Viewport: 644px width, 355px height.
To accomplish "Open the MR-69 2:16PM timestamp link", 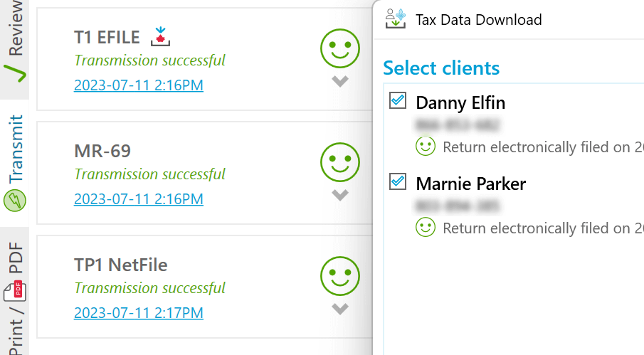I will tap(139, 199).
